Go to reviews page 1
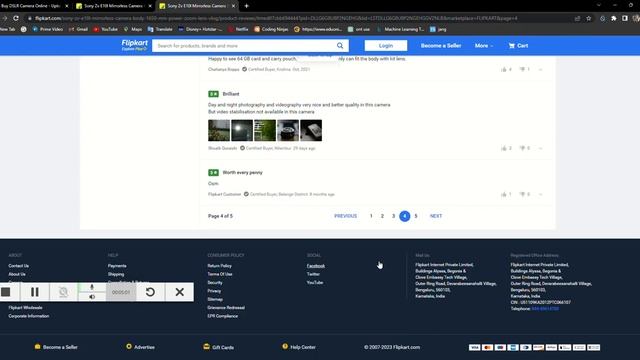 click(371, 216)
